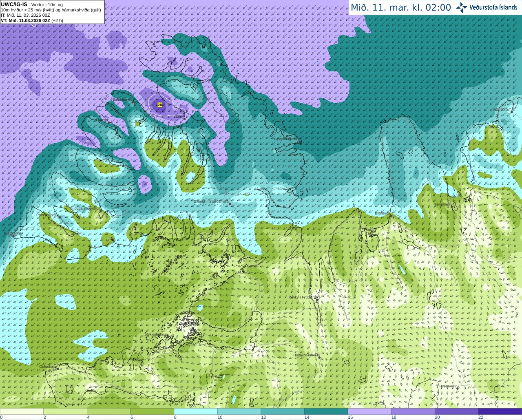The width and height of the screenshot is (522, 420).
Task: Click the legend value 22 label
Action: click(x=481, y=417)
